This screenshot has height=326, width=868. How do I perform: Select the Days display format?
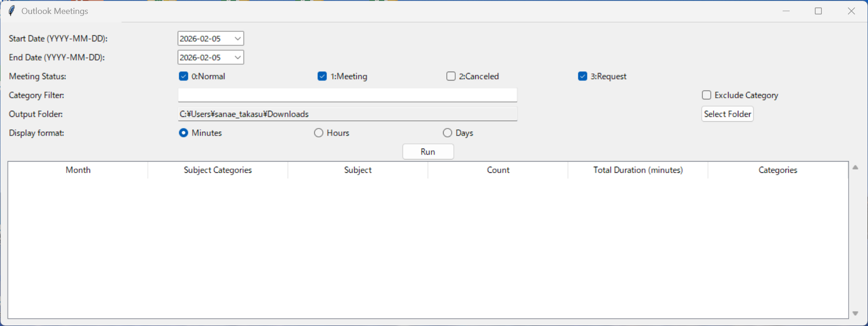point(447,133)
